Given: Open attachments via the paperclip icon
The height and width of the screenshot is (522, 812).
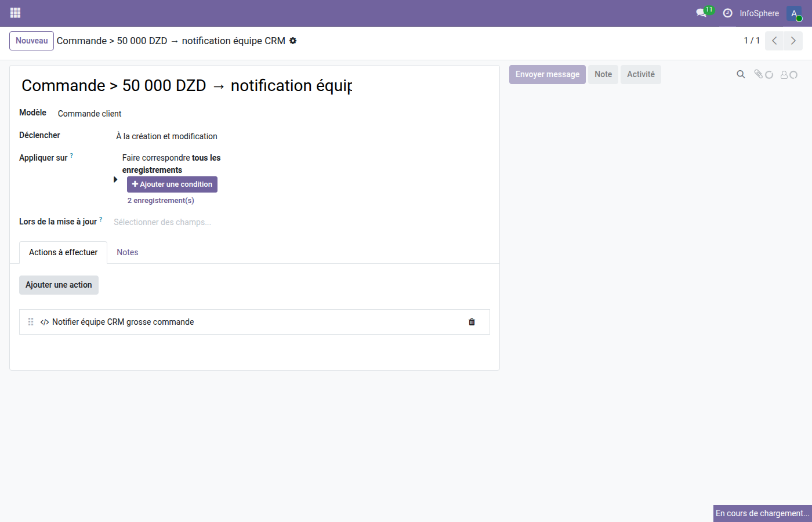Looking at the screenshot, I should 759,74.
